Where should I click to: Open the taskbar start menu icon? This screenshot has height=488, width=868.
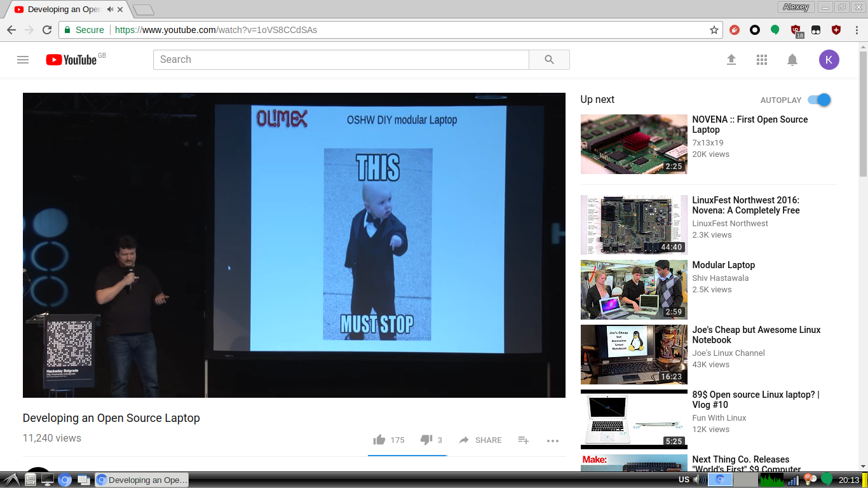(x=11, y=480)
